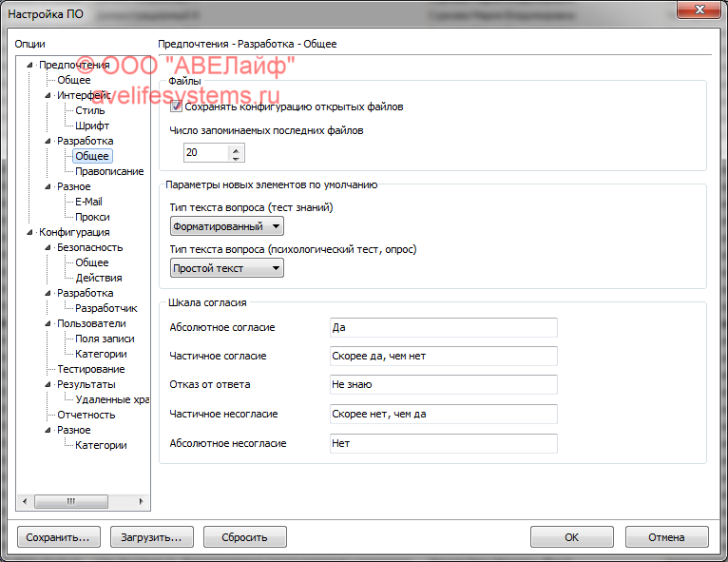Screen dimensions: 728x562
Task: Collapse the 'Предпочтения' tree node
Action: point(30,65)
